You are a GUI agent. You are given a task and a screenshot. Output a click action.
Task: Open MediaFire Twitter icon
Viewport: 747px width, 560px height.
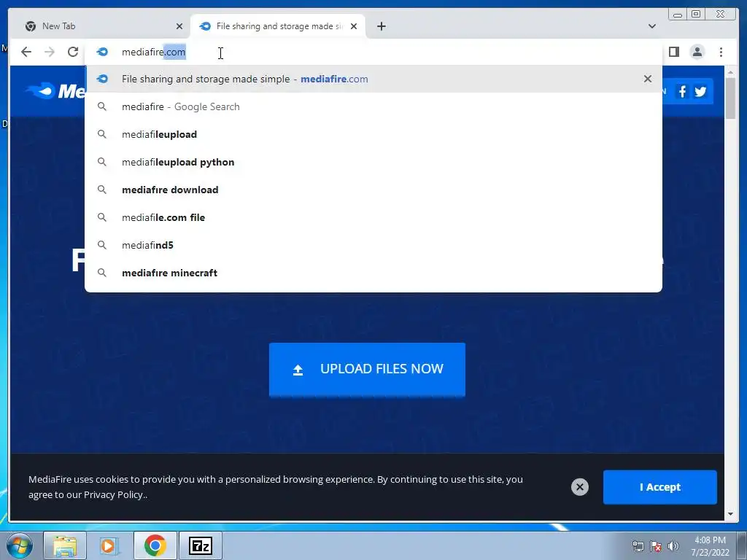(700, 91)
